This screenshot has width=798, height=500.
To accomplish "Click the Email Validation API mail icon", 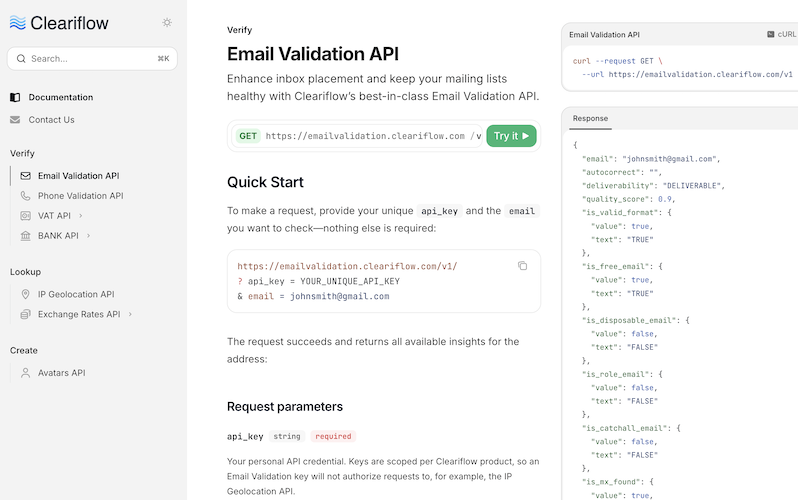I will [25, 176].
